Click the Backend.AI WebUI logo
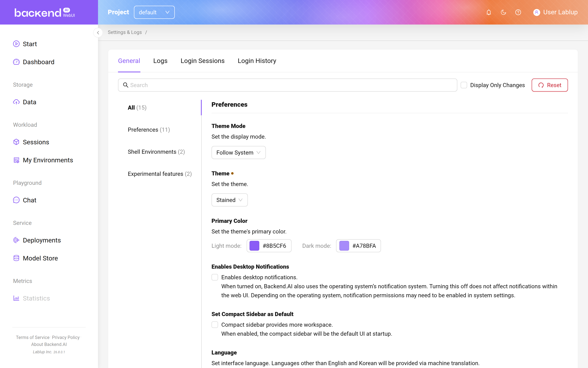 [45, 12]
